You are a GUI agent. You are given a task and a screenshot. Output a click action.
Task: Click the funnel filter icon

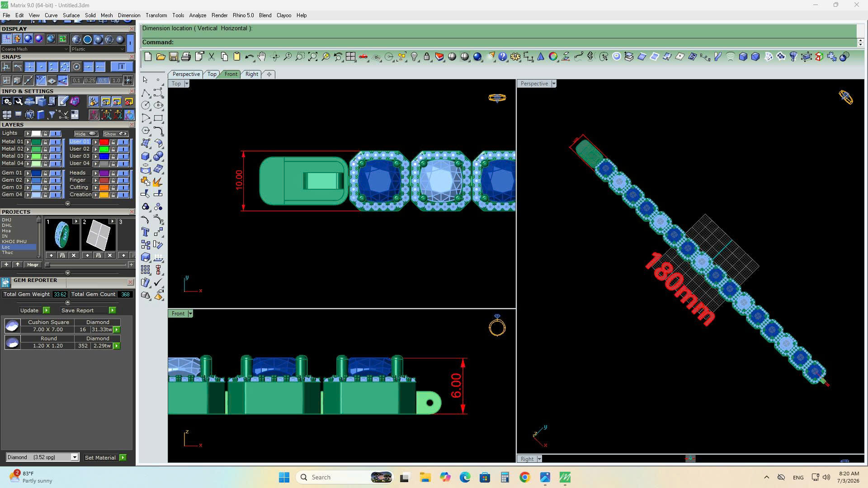(x=52, y=115)
